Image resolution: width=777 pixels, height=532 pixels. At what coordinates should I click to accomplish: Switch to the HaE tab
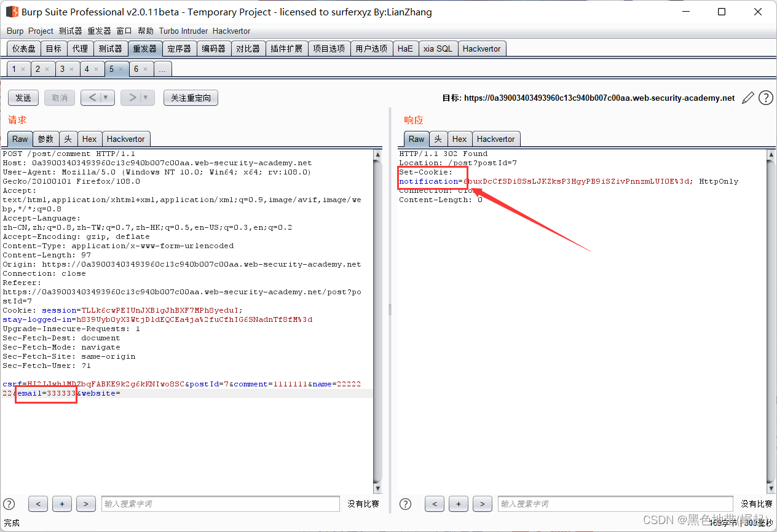point(405,49)
